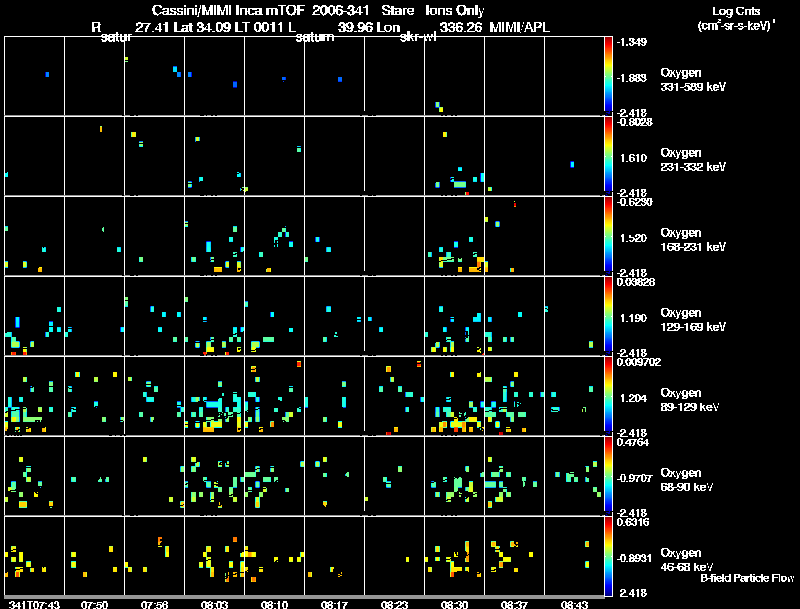The height and width of the screenshot is (609, 800).
Task: Click the Oxygen 89-129 keV label
Action: (689, 399)
